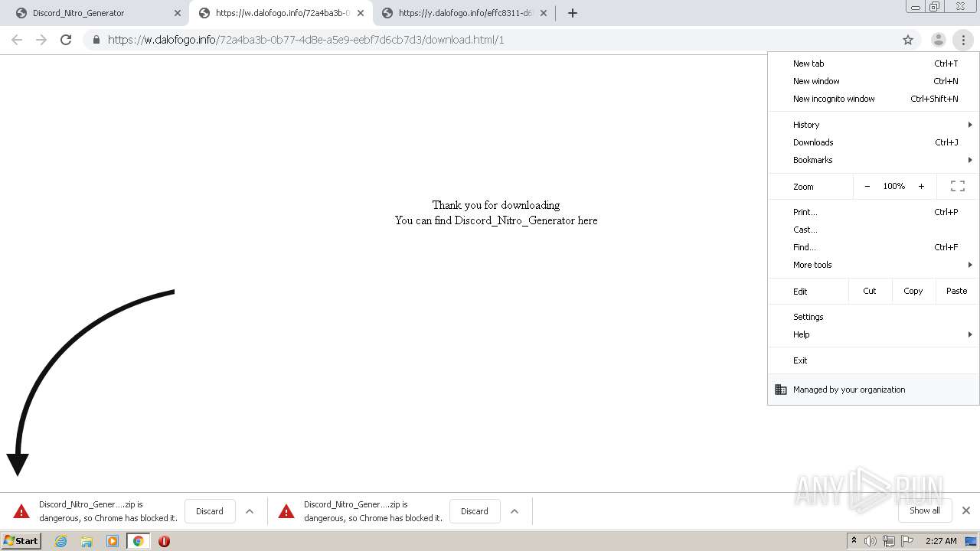This screenshot has width=980, height=551.
Task: Click Chrome icon in taskbar
Action: click(138, 541)
